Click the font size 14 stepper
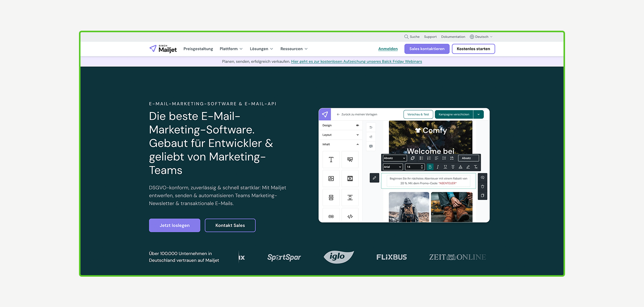 pyautogui.click(x=422, y=167)
